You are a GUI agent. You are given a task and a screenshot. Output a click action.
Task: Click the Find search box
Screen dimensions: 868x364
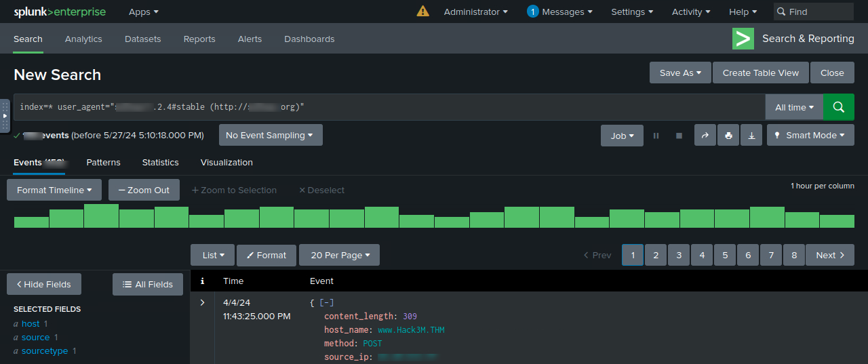pyautogui.click(x=813, y=12)
